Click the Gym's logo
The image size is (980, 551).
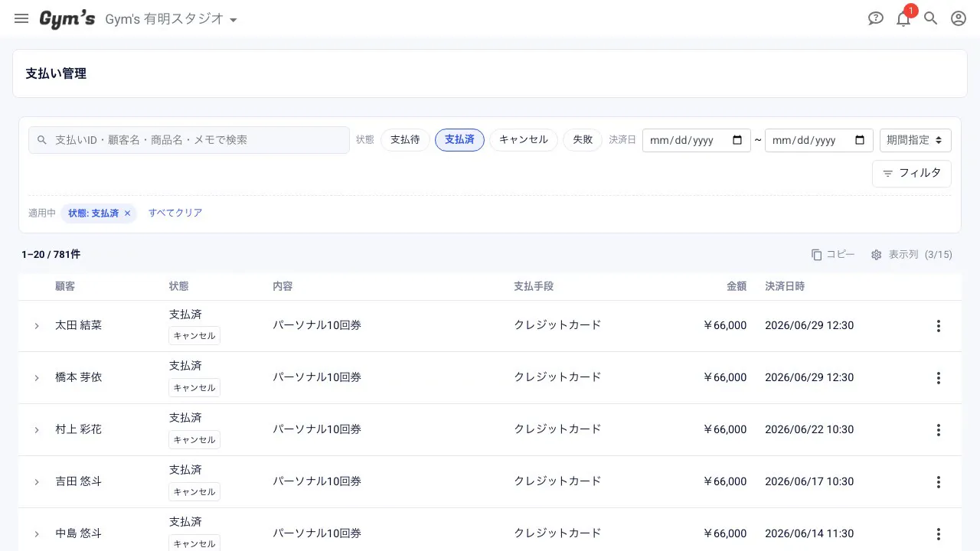(x=67, y=19)
